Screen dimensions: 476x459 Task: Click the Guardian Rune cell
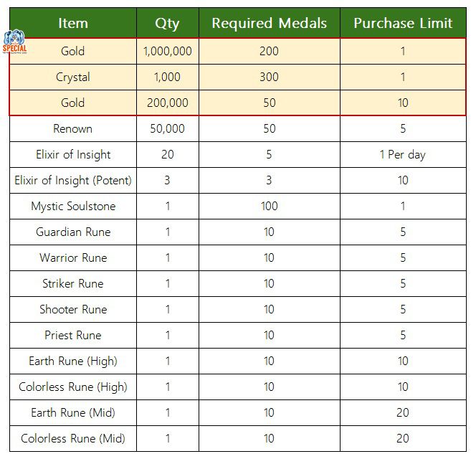coord(73,232)
